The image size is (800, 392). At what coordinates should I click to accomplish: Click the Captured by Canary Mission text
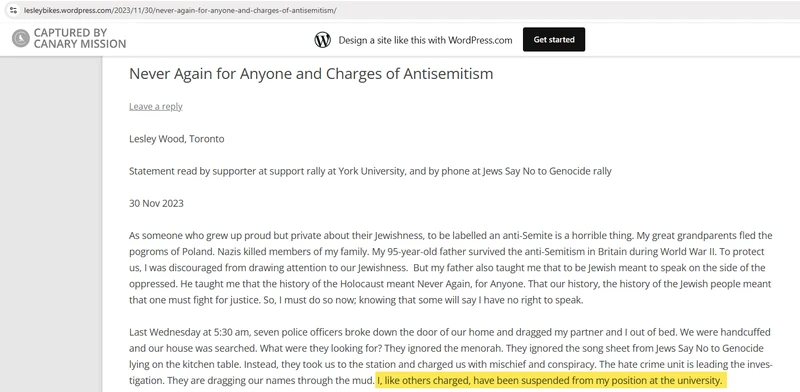[x=80, y=38]
